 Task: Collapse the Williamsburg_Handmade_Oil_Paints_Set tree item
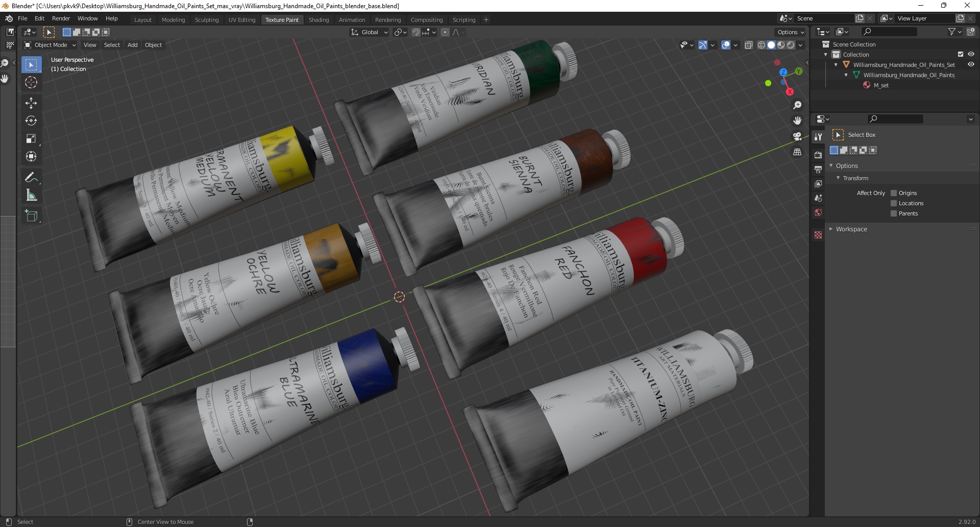click(x=836, y=65)
